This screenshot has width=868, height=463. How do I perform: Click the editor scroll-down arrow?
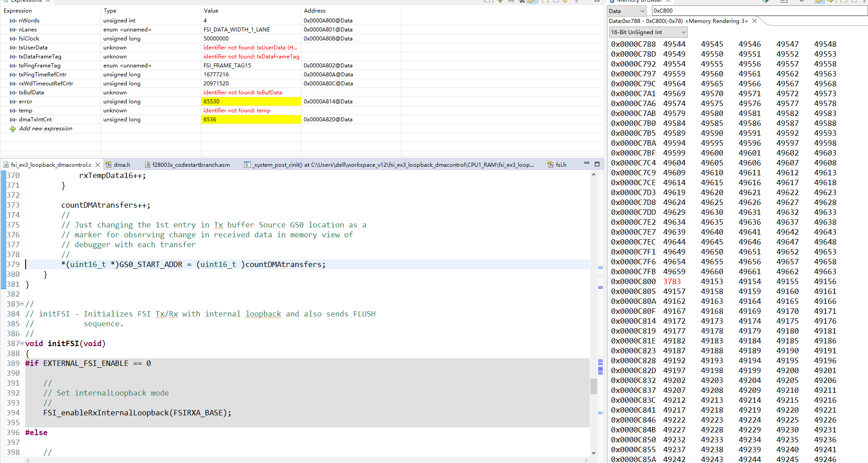click(593, 453)
